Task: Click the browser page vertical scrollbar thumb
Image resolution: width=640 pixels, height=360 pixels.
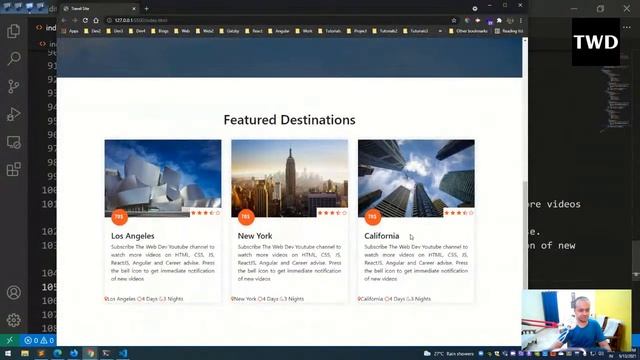Action: [525, 236]
